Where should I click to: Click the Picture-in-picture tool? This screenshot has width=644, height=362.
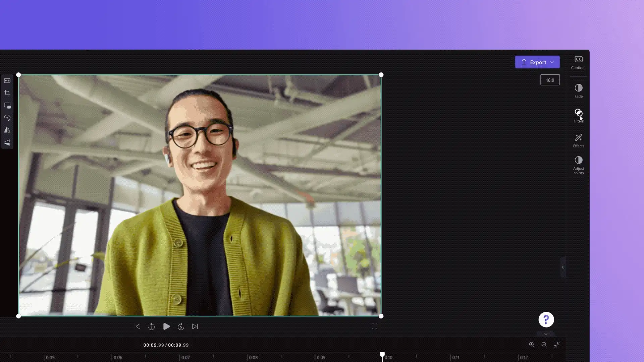coord(7,106)
